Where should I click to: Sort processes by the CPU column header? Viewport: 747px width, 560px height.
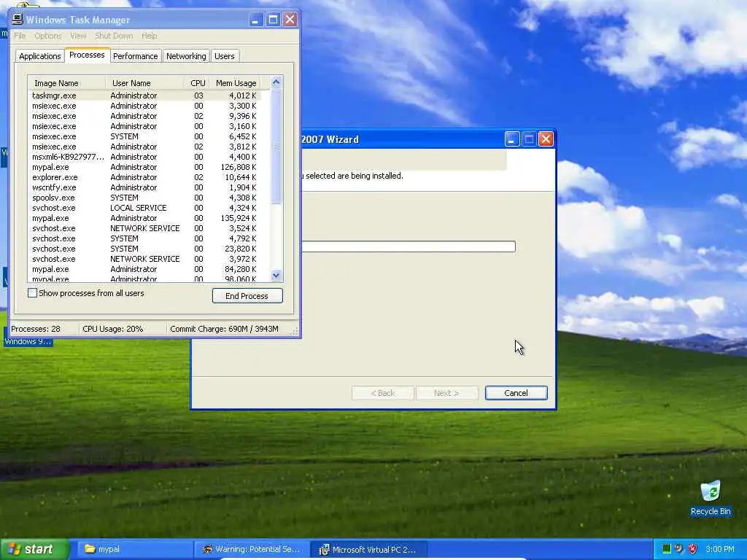coord(197,83)
